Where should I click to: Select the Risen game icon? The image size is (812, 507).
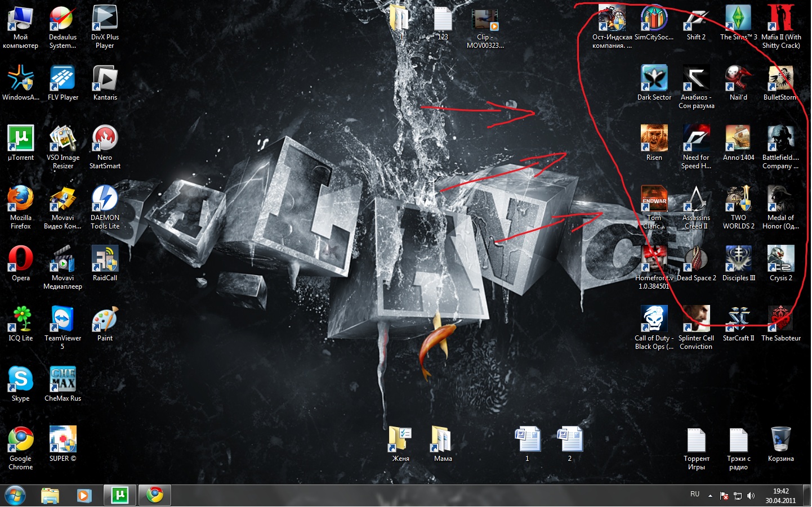[x=654, y=143]
